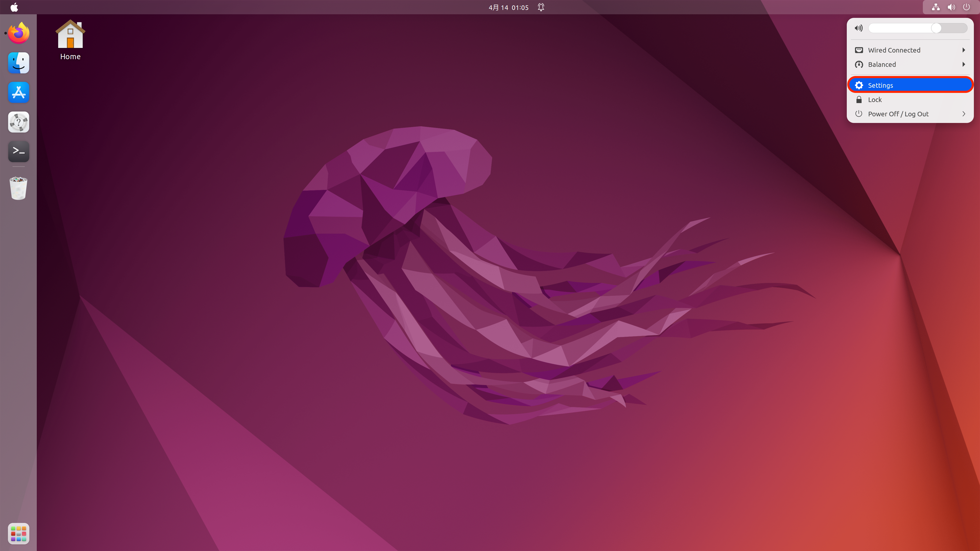Launch the Finder-style Files app
Viewport: 980px width, 551px height.
click(x=19, y=63)
